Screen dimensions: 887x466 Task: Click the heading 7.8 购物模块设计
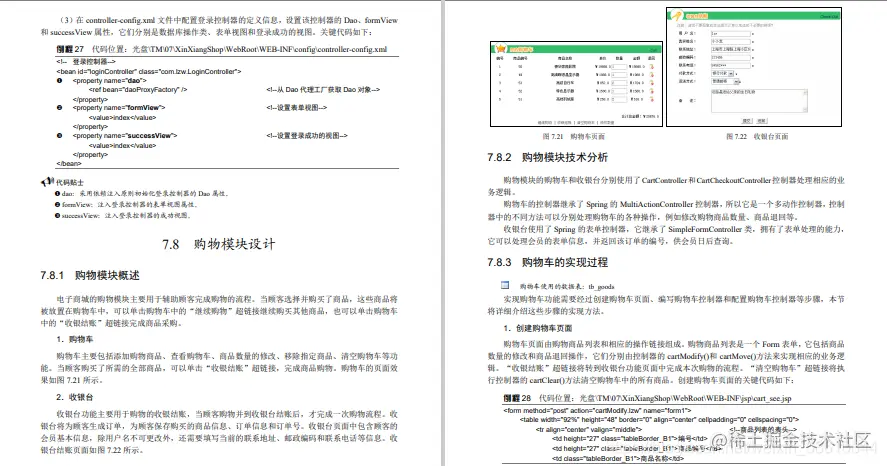[218, 244]
